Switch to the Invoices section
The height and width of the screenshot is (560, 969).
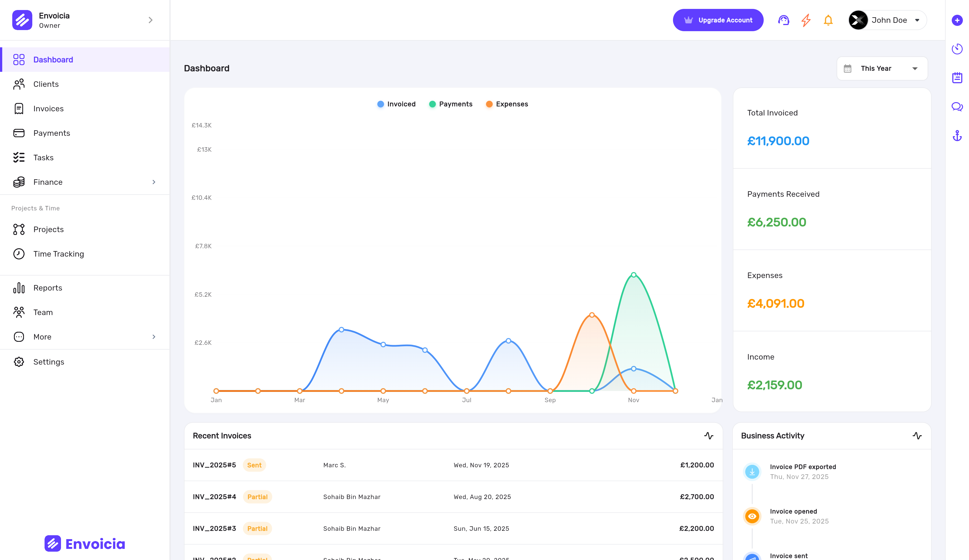click(x=48, y=108)
